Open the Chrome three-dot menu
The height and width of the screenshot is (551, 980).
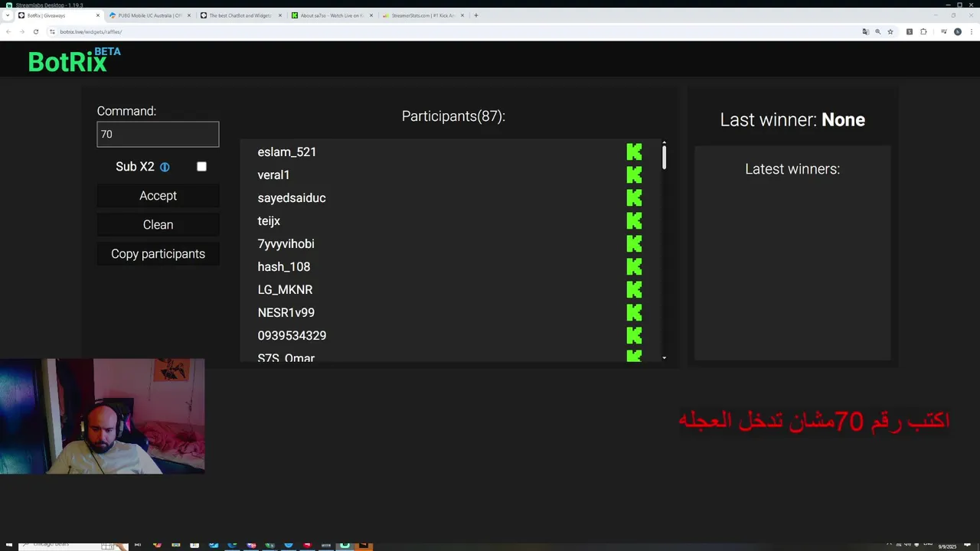(972, 31)
